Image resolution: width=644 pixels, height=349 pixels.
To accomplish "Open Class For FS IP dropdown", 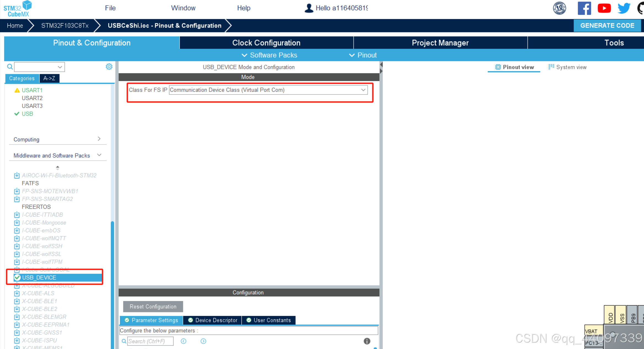I will pos(268,90).
